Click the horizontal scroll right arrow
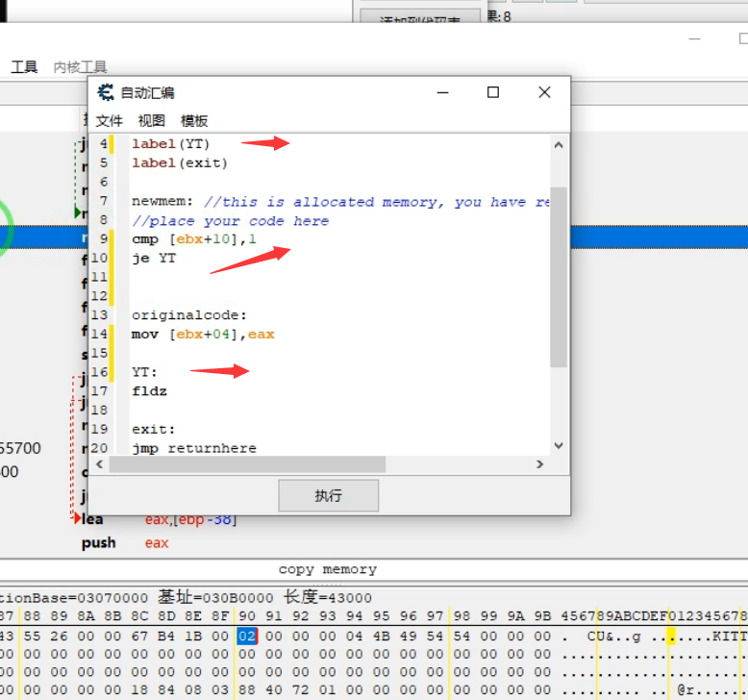Screen dimensions: 748x700 click(539, 464)
